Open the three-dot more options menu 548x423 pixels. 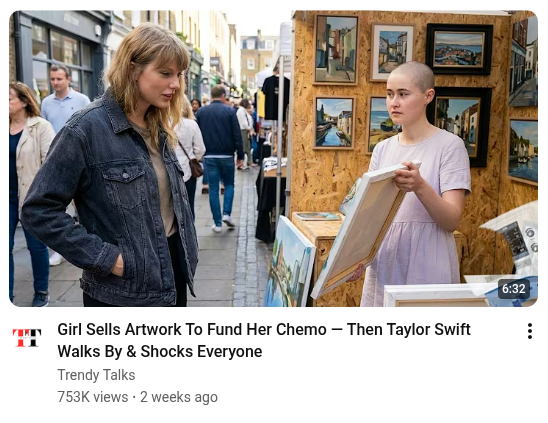coord(530,331)
